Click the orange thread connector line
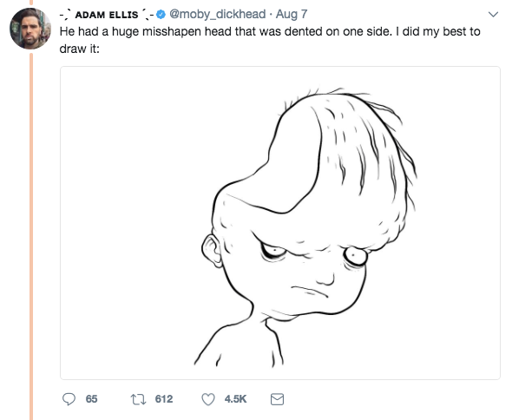Screen dimensions: 512x420 pos(31,235)
